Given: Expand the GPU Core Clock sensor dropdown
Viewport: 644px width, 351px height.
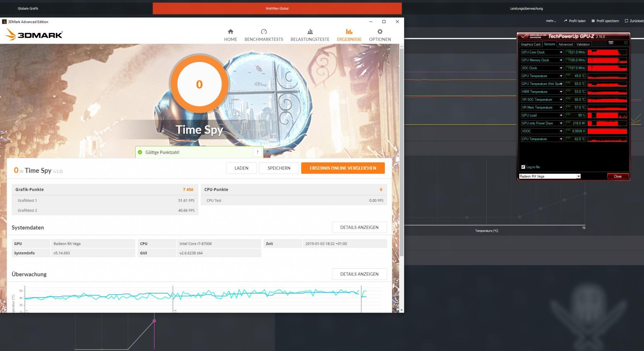Looking at the screenshot, I should coord(561,52).
